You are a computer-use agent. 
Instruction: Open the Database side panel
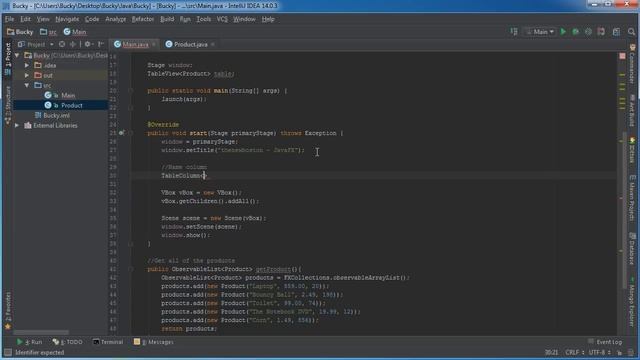pyautogui.click(x=632, y=248)
